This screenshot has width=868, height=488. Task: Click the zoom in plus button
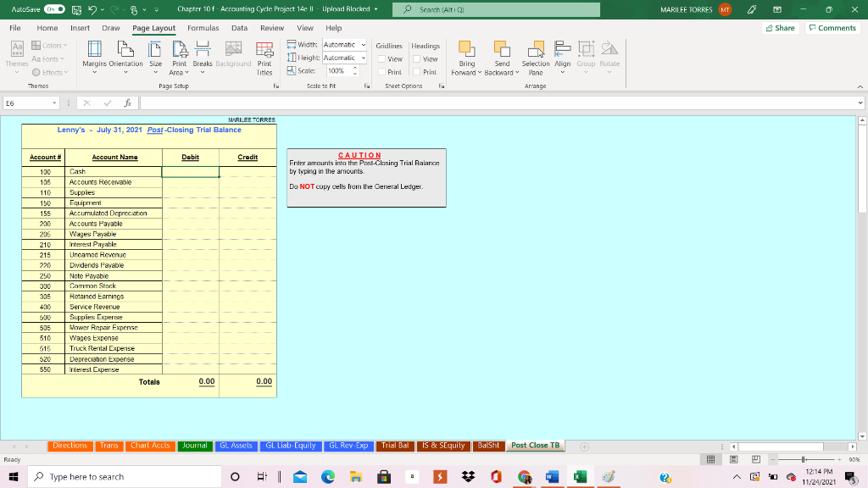[x=839, y=459]
